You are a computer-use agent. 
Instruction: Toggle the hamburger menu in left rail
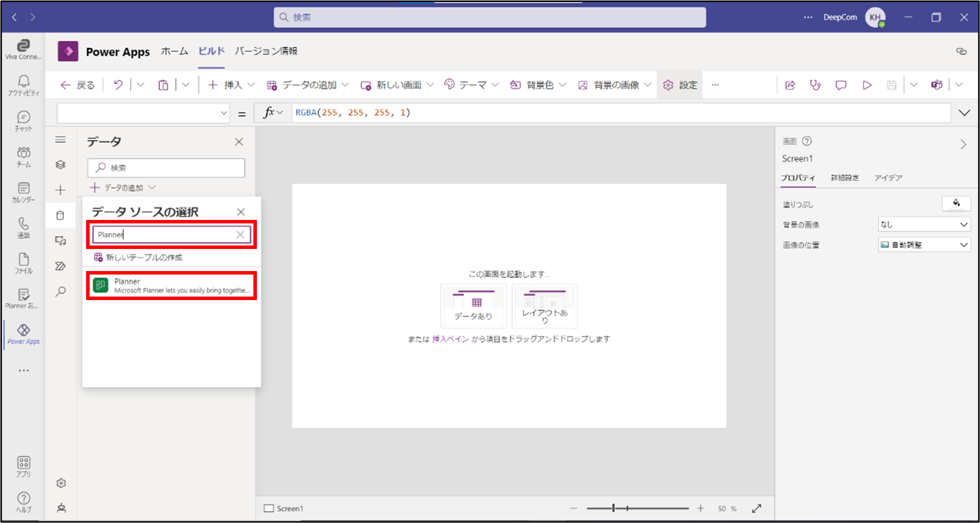point(61,140)
